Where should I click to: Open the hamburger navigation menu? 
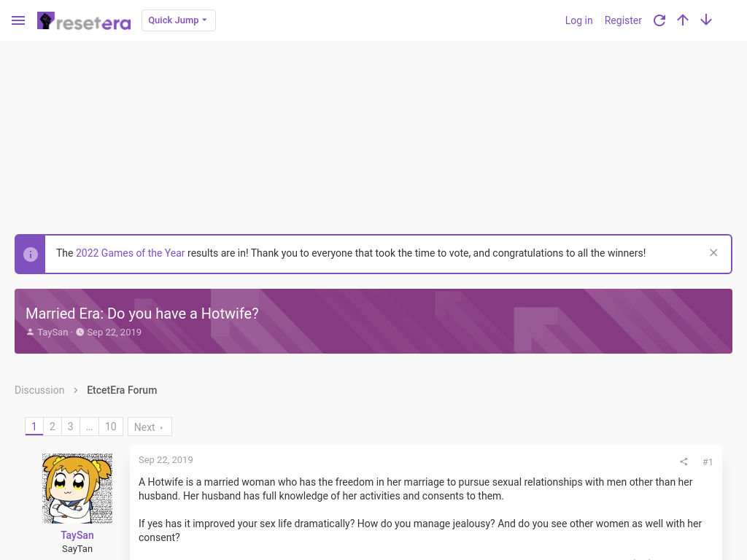click(18, 20)
